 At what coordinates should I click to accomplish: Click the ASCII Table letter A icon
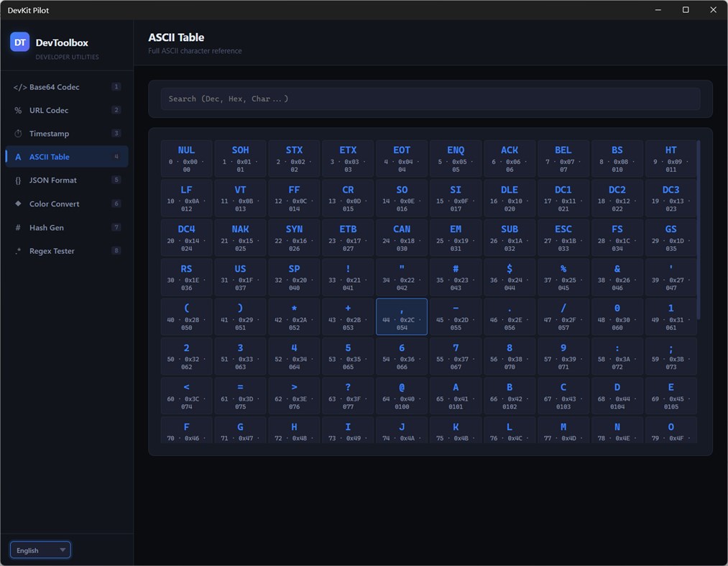(x=18, y=157)
